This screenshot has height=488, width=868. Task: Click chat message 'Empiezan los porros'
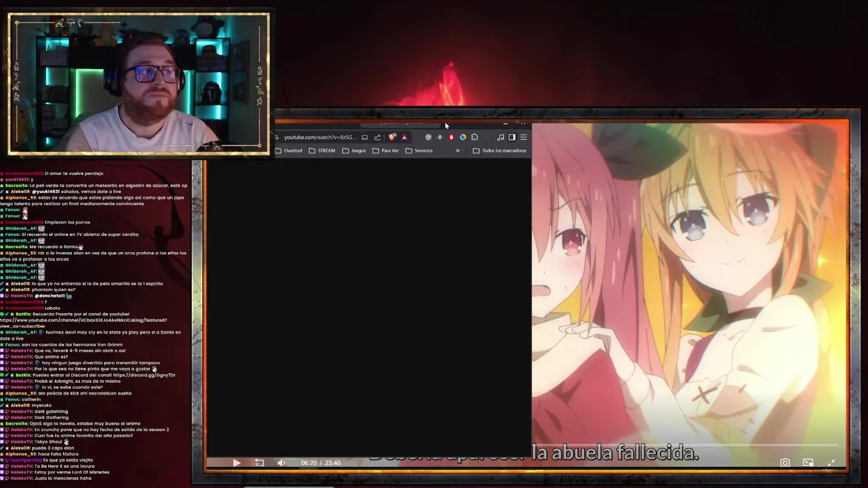click(x=67, y=222)
